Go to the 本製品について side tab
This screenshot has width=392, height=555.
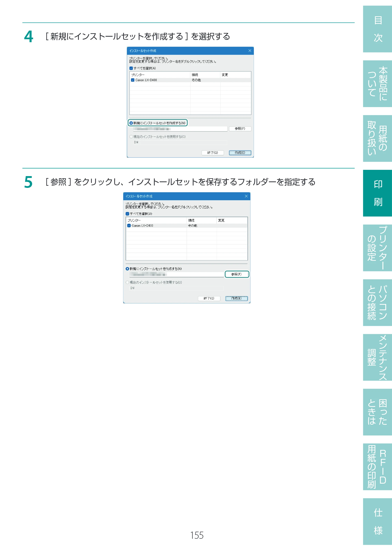point(377,84)
